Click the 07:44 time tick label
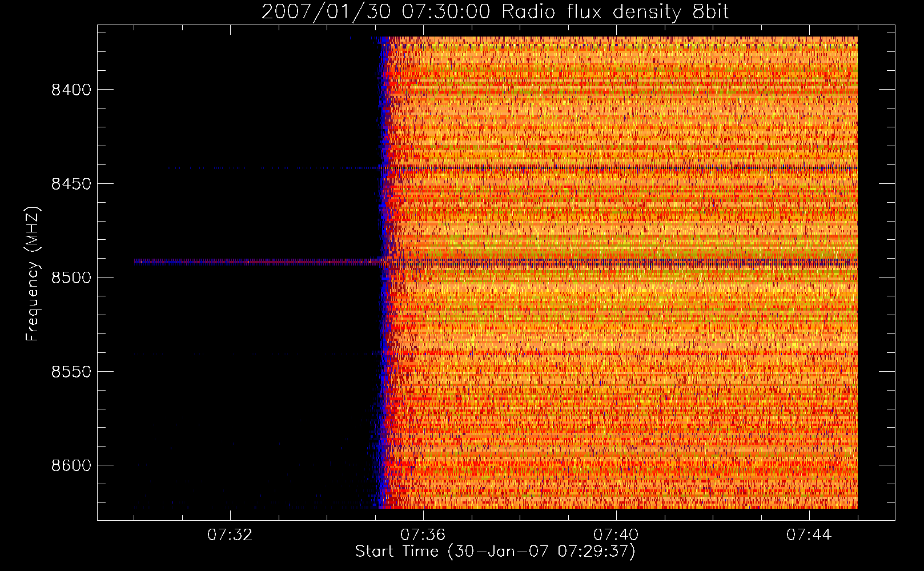924x571 pixels. (809, 535)
